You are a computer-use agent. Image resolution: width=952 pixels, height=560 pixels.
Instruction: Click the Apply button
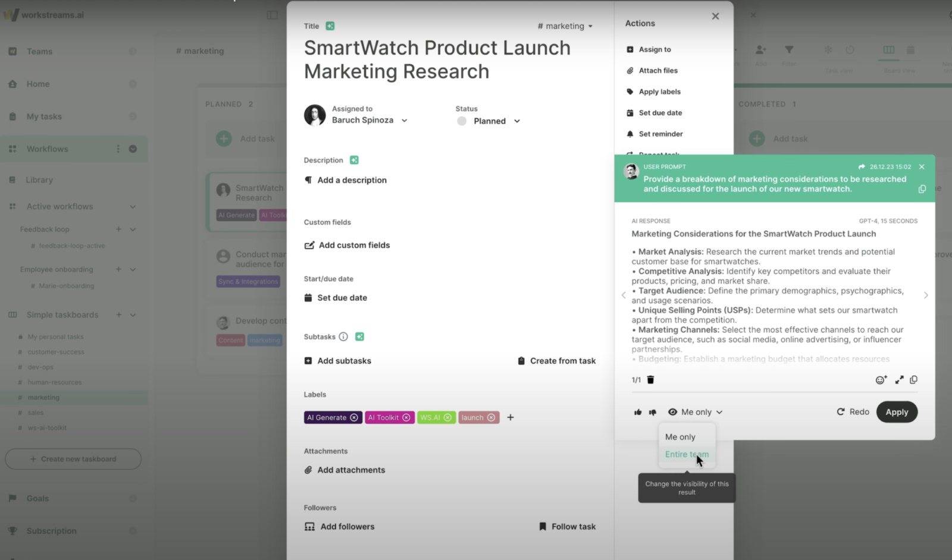pos(896,412)
